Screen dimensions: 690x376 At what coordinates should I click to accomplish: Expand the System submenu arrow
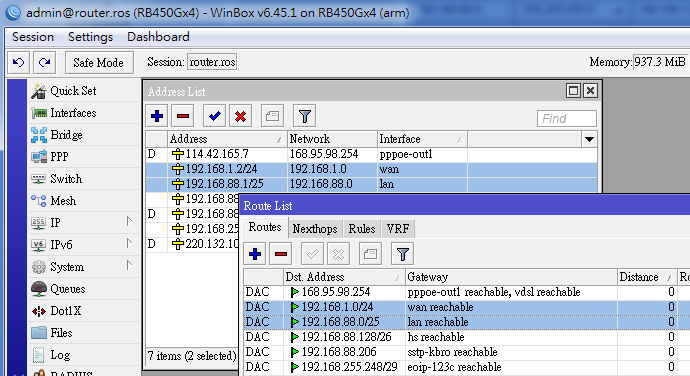129,265
